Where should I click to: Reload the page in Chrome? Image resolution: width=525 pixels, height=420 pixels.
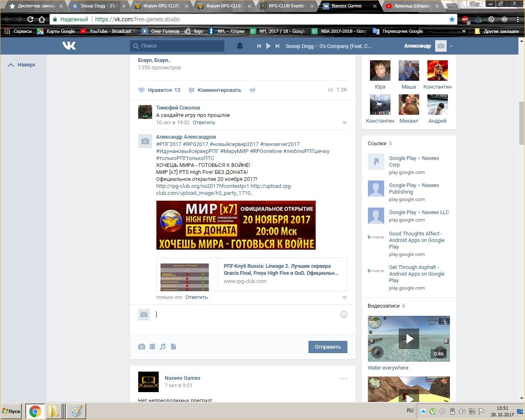(30, 19)
